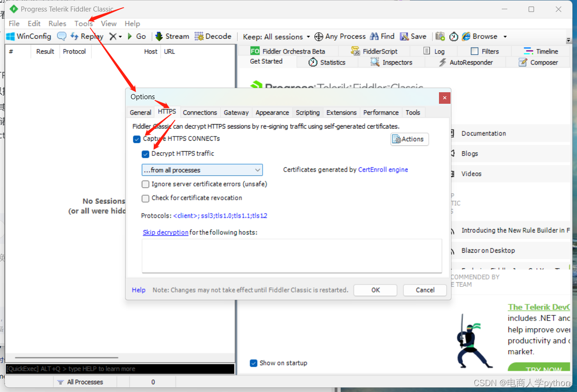The image size is (577, 392).
Task: Open Blogs link on Get Started page
Action: point(469,154)
